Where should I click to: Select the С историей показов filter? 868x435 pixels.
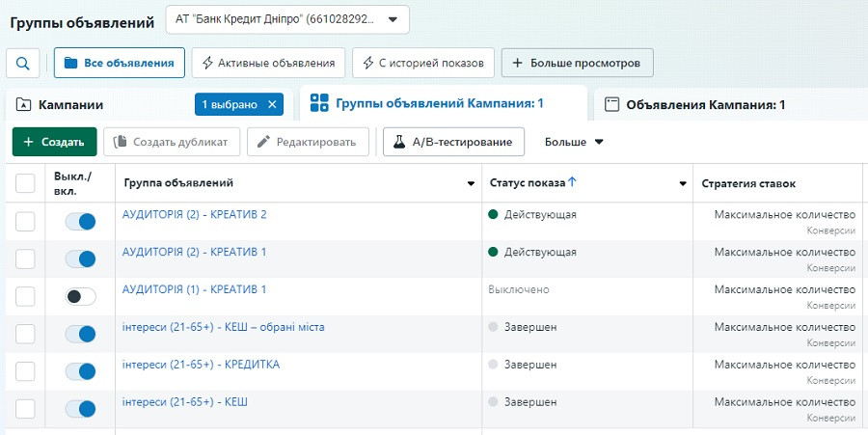pyautogui.click(x=423, y=63)
